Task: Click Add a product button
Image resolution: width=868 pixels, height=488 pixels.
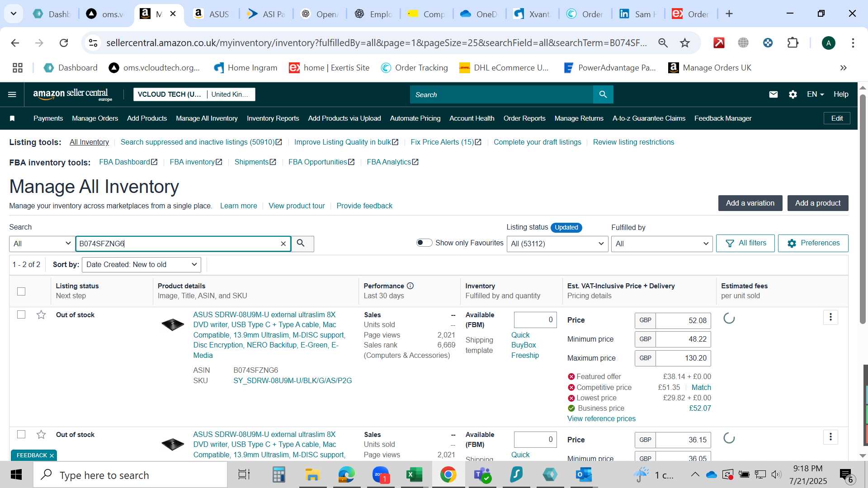Action: 818,203
